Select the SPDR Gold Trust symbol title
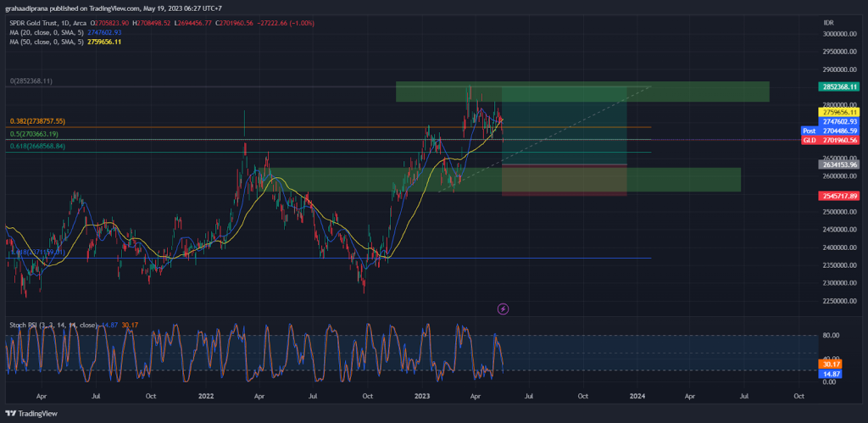The height and width of the screenshot is (423, 868). tap(47, 23)
